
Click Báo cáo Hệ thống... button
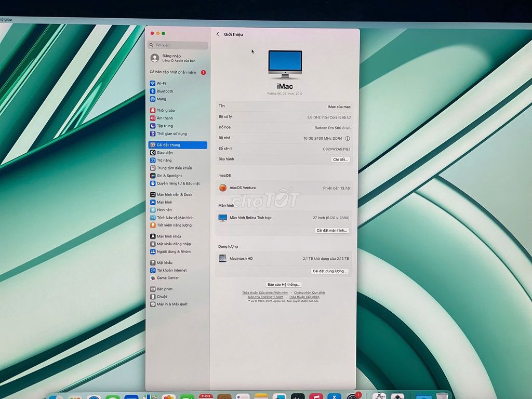[x=283, y=285]
